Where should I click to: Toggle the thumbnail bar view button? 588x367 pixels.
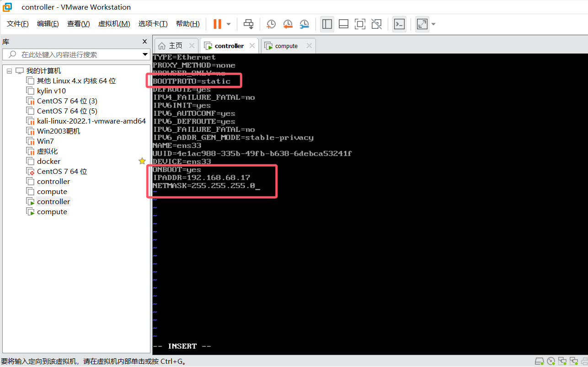click(x=343, y=24)
